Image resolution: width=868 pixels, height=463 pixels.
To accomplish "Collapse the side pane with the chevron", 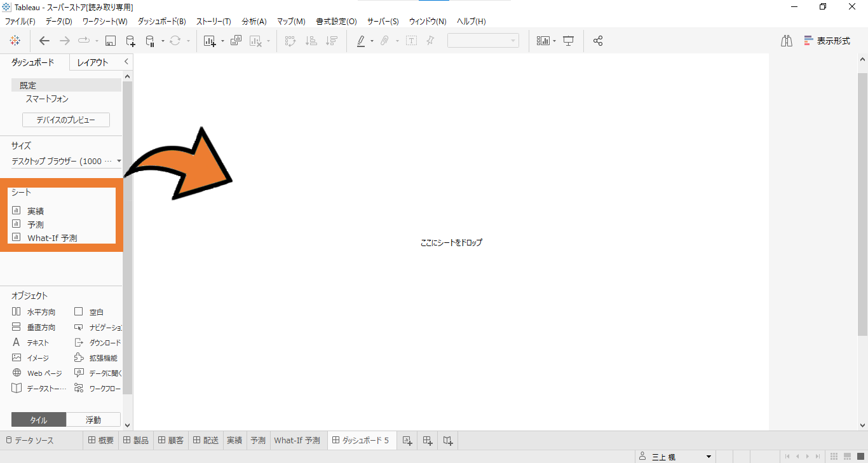I will [x=126, y=62].
